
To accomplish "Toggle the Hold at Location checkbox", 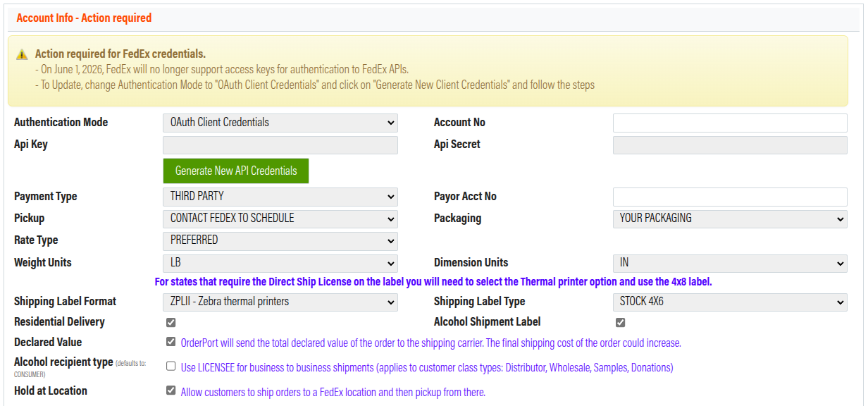I will click(170, 390).
